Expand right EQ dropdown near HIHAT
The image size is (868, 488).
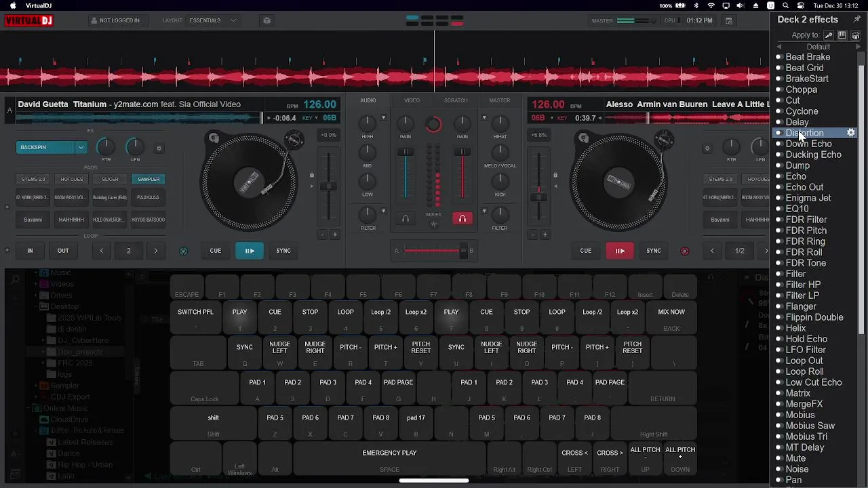pos(484,118)
